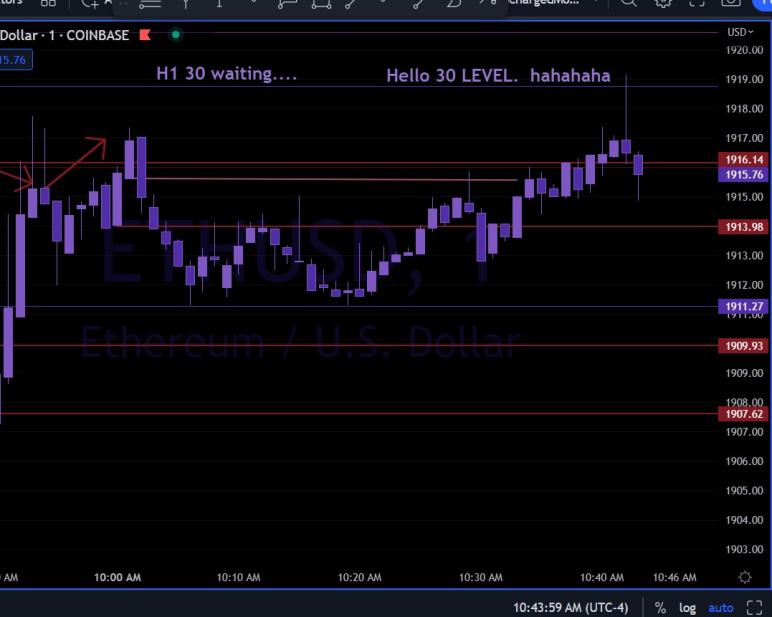The image size is (772, 617).
Task: Open the ChargedMo... template dropdown
Action: coord(553,2)
